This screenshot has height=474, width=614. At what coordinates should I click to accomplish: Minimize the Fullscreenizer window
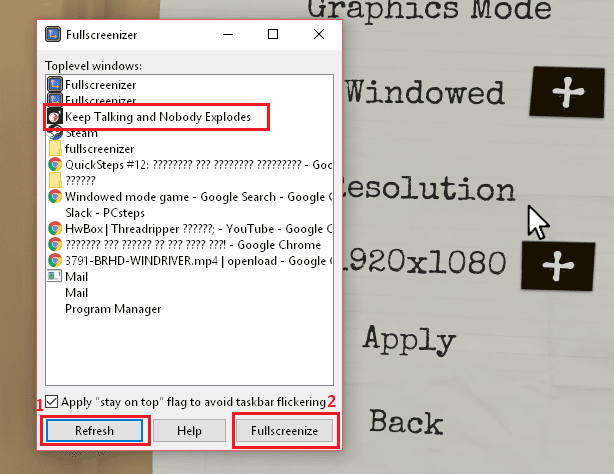click(228, 34)
